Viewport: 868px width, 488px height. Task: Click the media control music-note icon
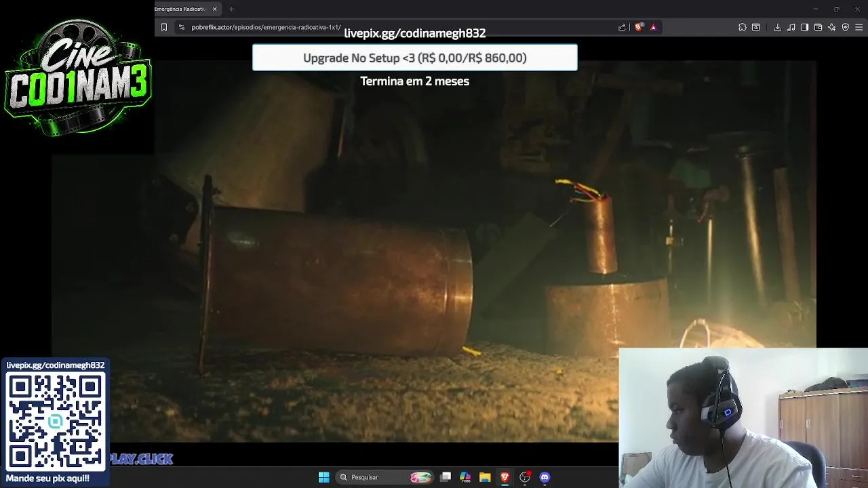[x=791, y=27]
